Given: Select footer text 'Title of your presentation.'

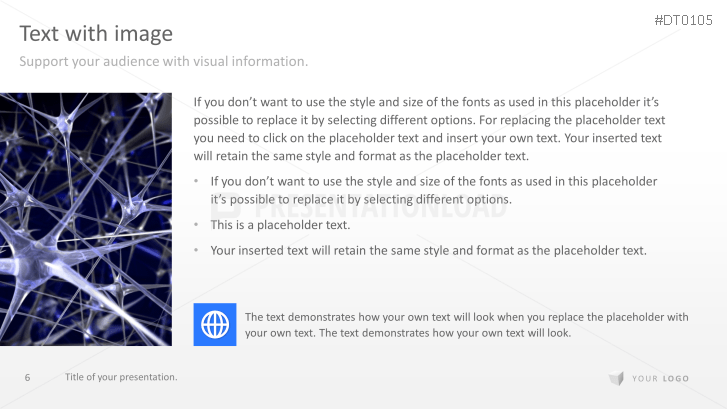Looking at the screenshot, I should (121, 377).
